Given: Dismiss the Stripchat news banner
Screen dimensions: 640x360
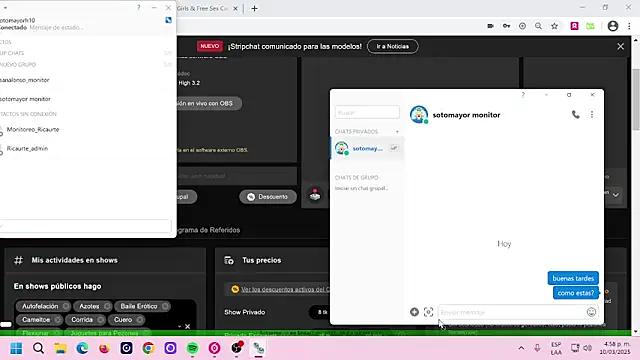Looking at the screenshot, I should [620, 47].
